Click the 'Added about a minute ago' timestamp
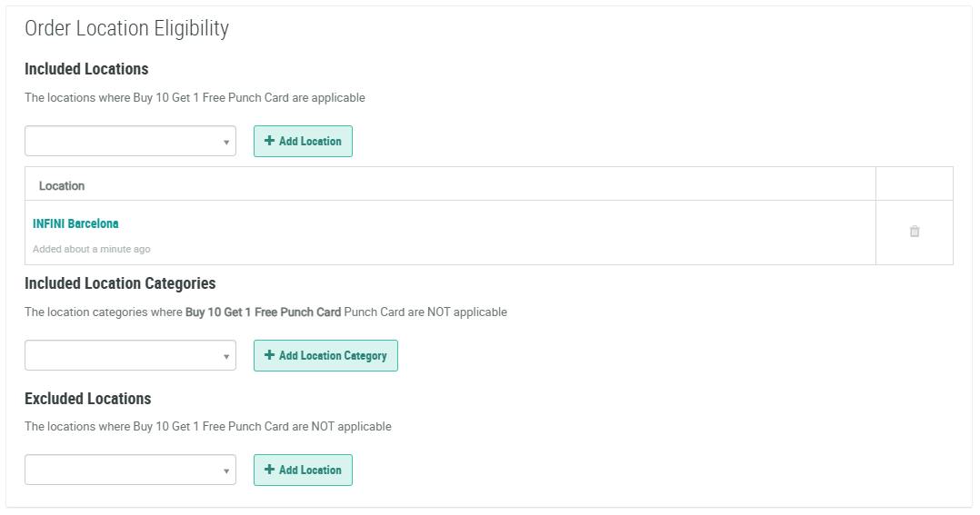The image size is (980, 515). click(x=92, y=249)
